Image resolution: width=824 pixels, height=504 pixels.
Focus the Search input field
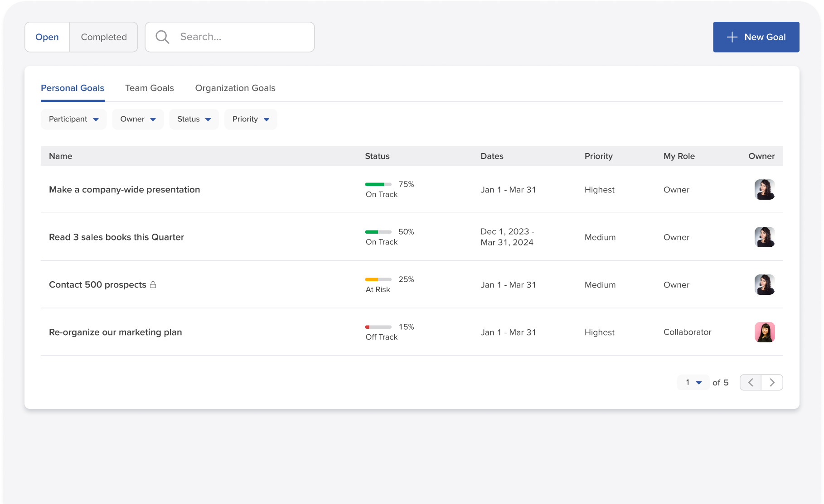[230, 37]
